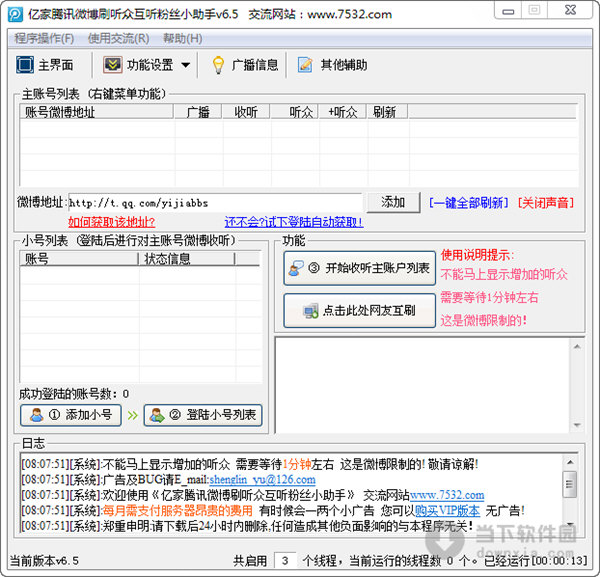Click the 其他辅助 notepad icon
The image size is (600, 577).
pyautogui.click(x=305, y=65)
